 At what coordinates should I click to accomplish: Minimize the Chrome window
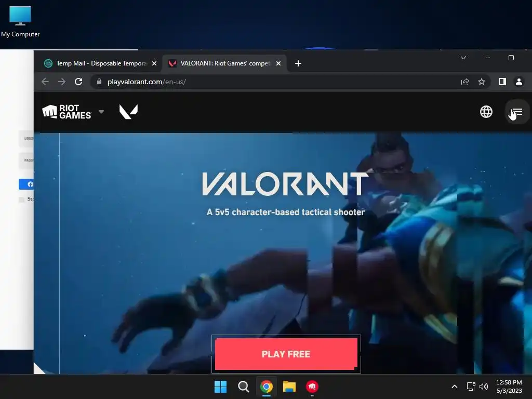click(x=487, y=58)
